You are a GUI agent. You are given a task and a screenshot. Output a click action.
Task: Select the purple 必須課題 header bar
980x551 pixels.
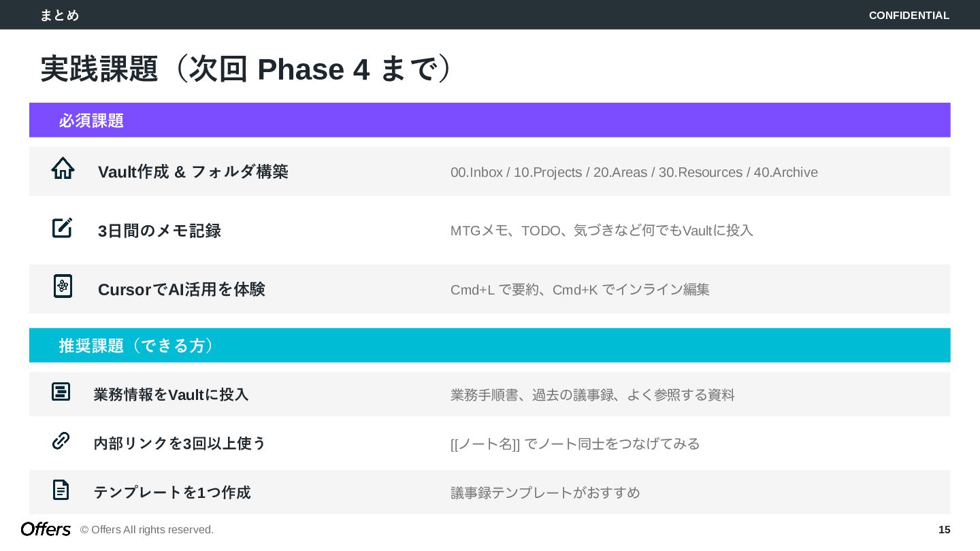coord(489,120)
